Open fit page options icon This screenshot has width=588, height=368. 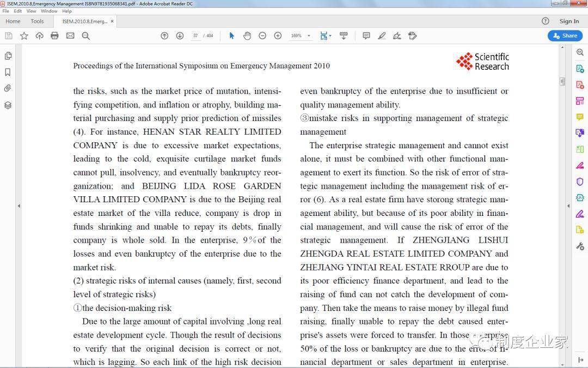tap(326, 35)
